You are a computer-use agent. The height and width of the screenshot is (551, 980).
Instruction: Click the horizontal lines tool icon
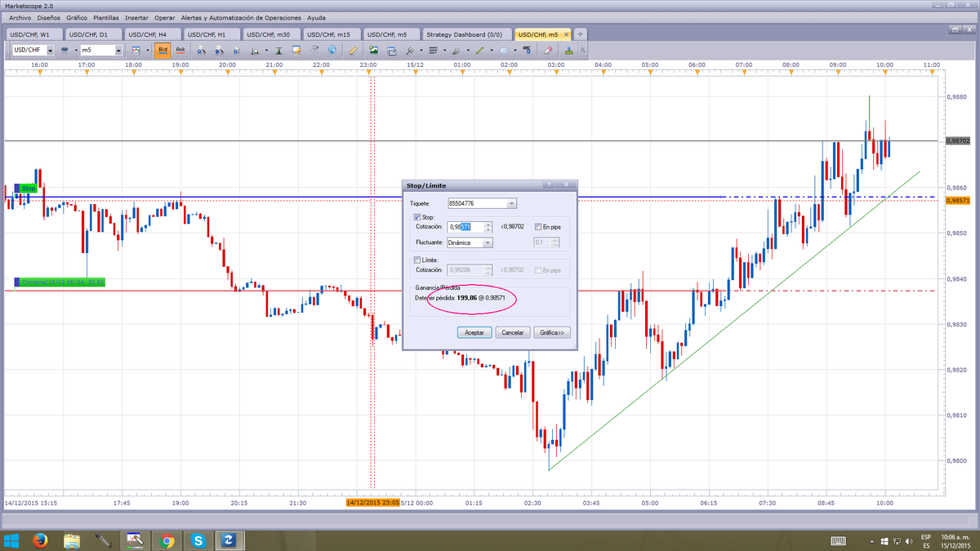[433, 50]
